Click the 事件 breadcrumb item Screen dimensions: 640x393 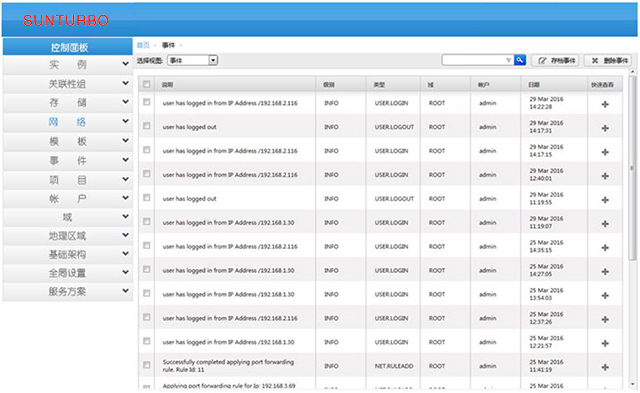(x=168, y=45)
